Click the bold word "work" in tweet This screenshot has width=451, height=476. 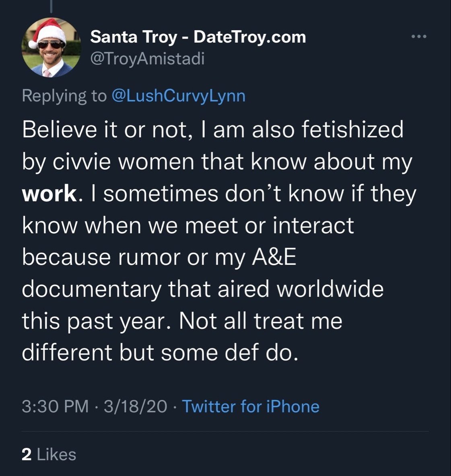49,194
